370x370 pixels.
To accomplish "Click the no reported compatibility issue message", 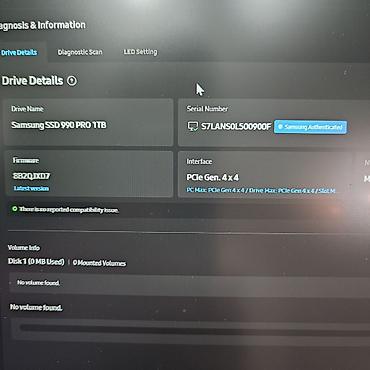I will [x=69, y=209].
